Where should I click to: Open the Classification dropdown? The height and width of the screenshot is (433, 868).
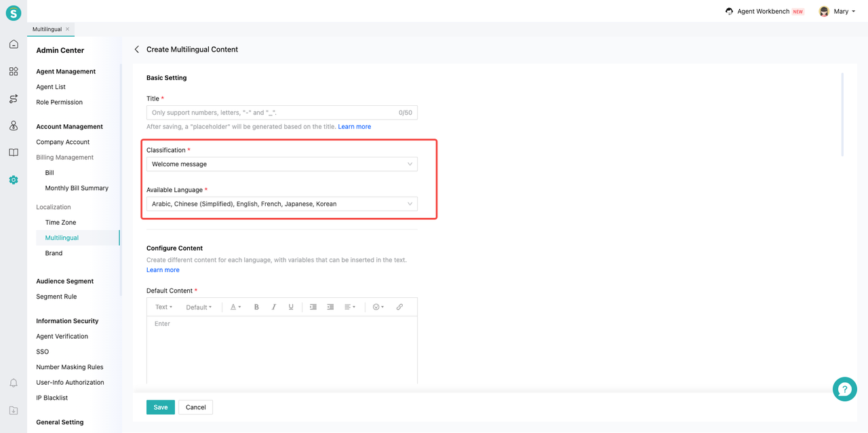pyautogui.click(x=282, y=164)
